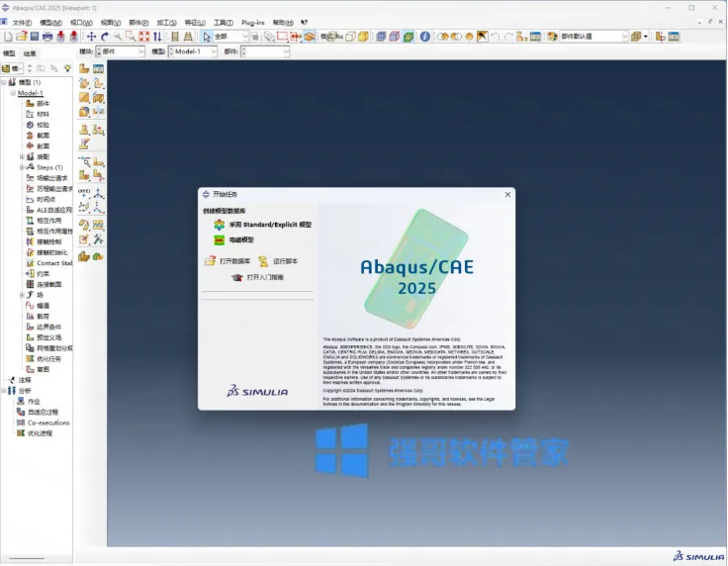The width and height of the screenshot is (728, 566).
Task: Click the single-circle display group icon
Action: [470, 37]
